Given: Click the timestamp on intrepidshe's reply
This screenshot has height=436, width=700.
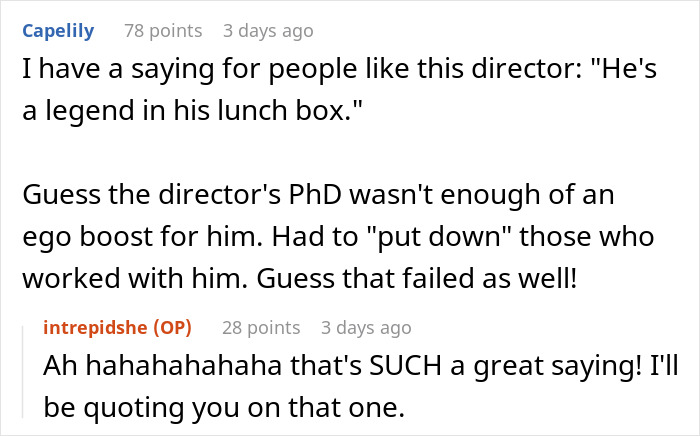Looking at the screenshot, I should click(365, 327).
